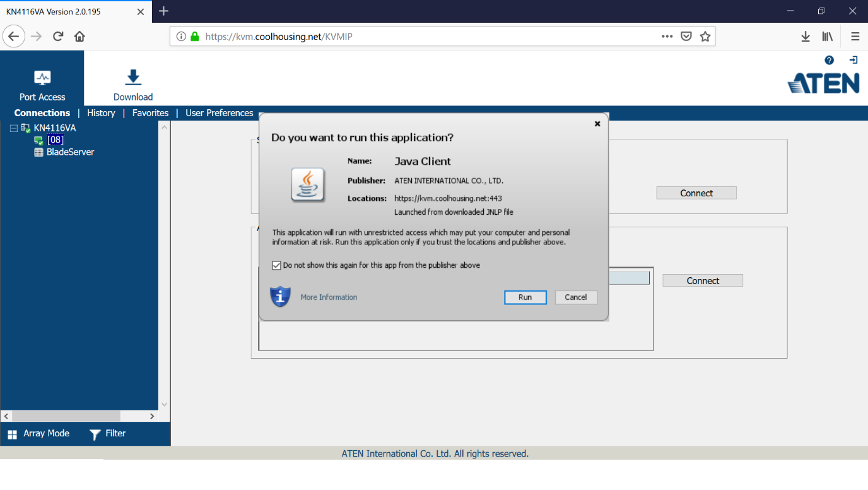Click Cancel in the Java dialog
Screen dimensions: 868x490
(x=576, y=297)
